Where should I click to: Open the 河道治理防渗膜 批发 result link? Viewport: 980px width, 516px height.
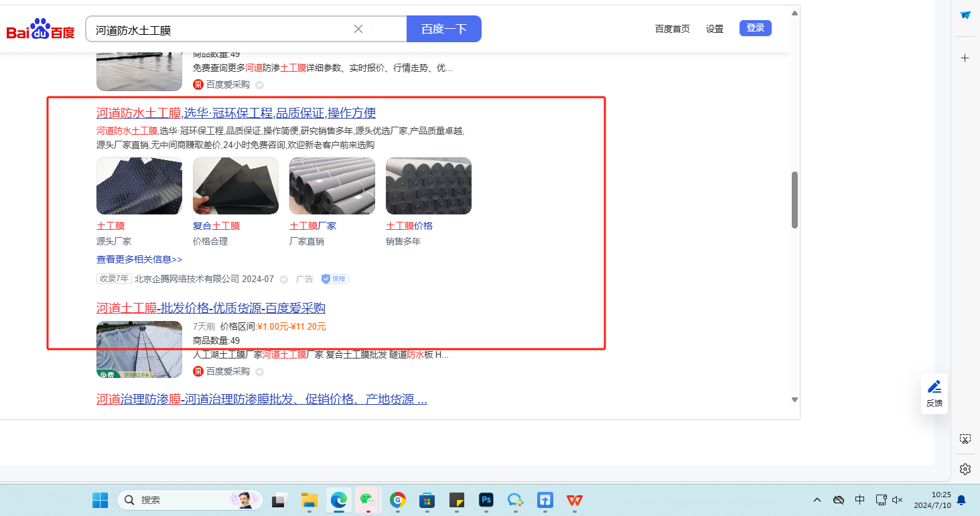pyautogui.click(x=262, y=399)
